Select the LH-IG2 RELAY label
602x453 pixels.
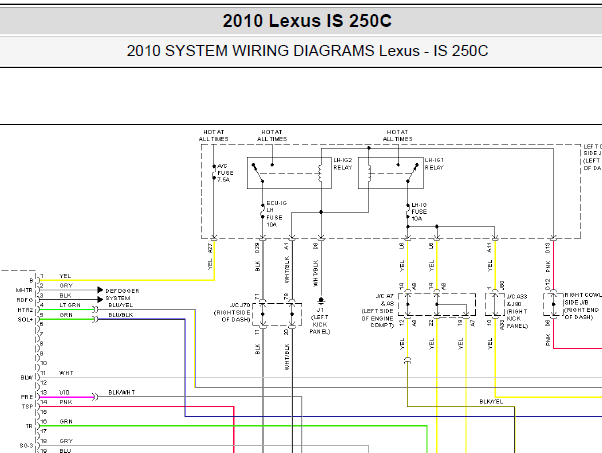click(x=342, y=164)
